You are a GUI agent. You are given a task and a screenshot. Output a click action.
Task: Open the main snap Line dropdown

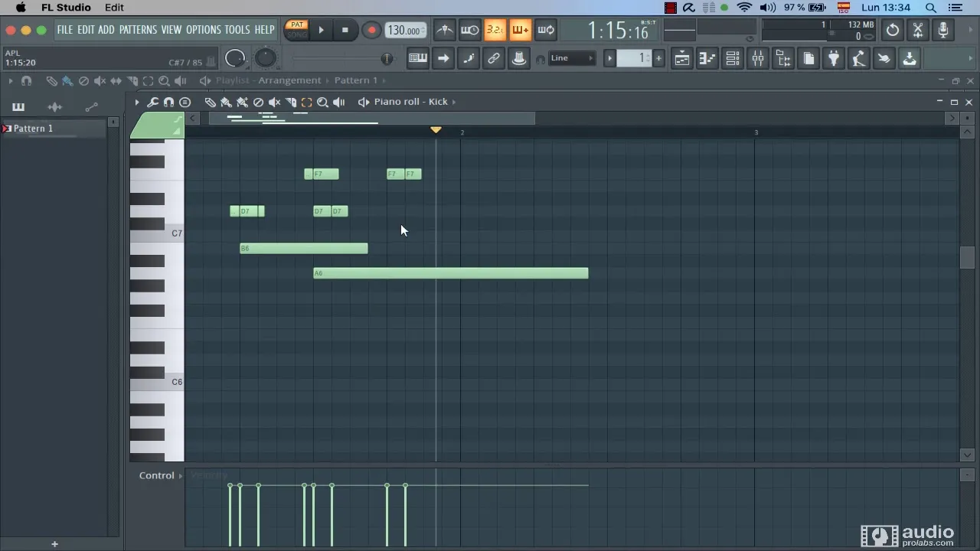pos(572,58)
